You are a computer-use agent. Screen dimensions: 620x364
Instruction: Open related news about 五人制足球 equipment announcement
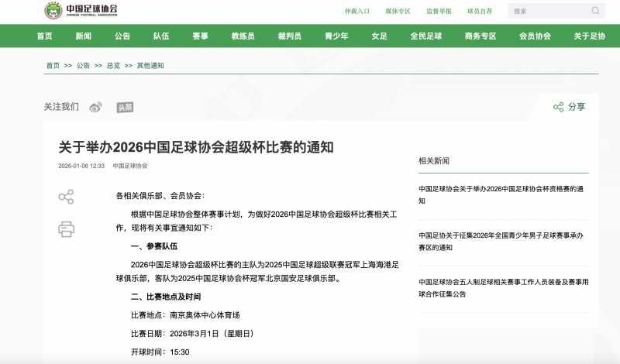[x=502, y=287]
